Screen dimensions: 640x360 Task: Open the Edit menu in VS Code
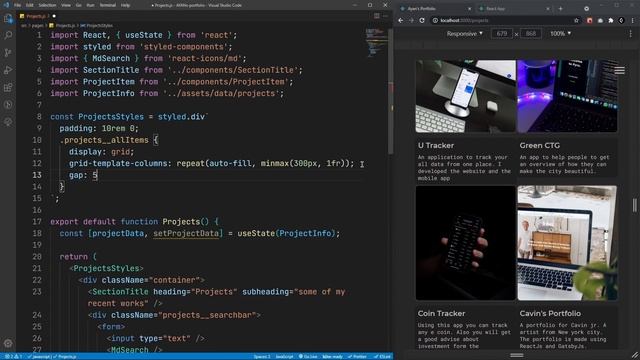coord(30,5)
